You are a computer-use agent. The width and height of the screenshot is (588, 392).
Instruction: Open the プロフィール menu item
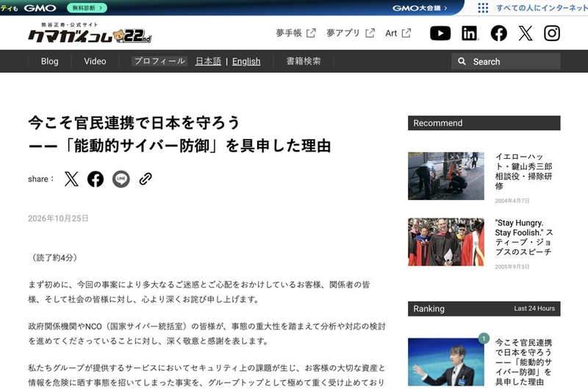[x=159, y=61]
